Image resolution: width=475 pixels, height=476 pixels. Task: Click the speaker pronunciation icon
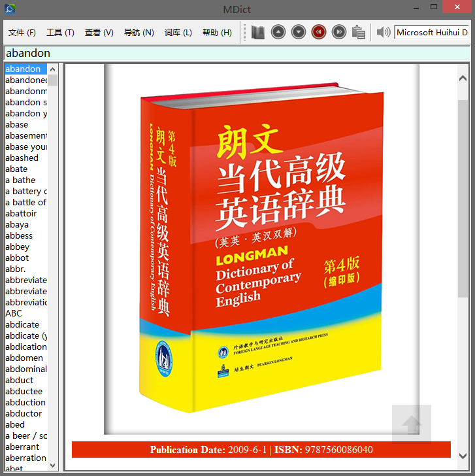click(384, 32)
